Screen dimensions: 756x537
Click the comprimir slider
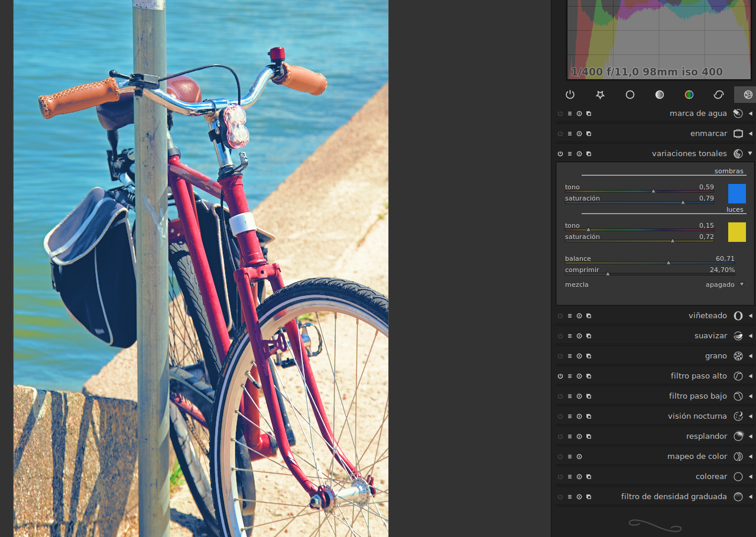[x=650, y=271]
